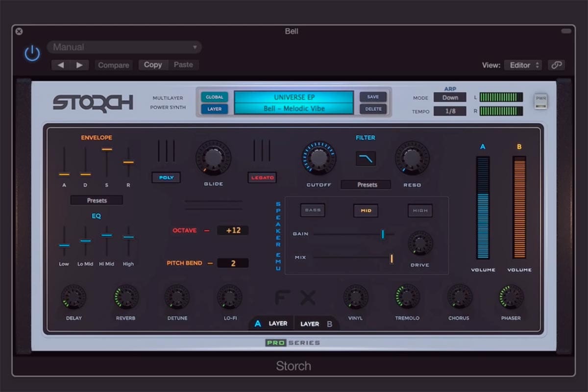Click the Delay FX knob
588x392 pixels.
click(x=73, y=297)
